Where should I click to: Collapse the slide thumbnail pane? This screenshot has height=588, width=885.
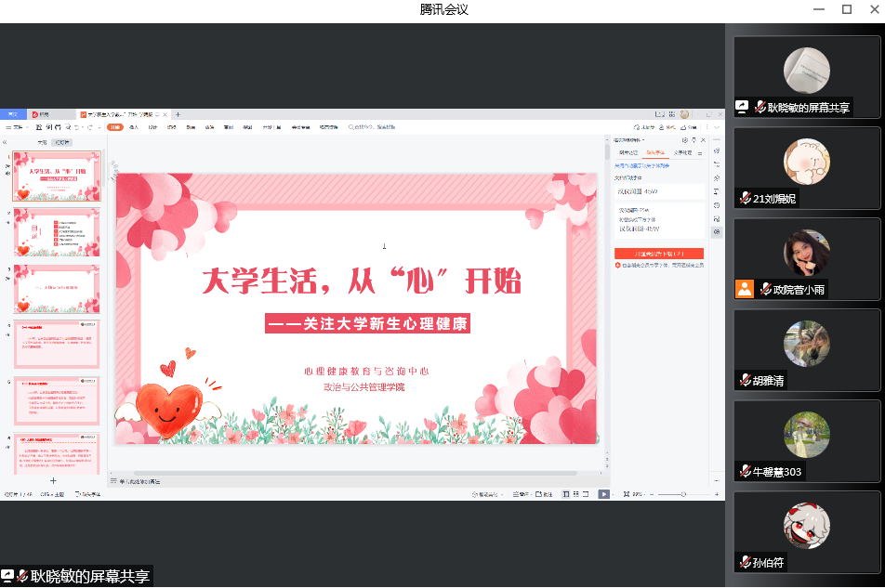[5, 142]
